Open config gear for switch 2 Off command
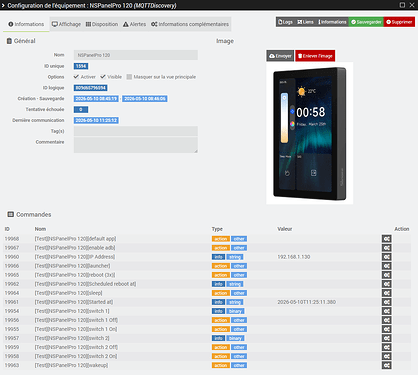The width and height of the screenshot is (418, 375). click(x=386, y=347)
